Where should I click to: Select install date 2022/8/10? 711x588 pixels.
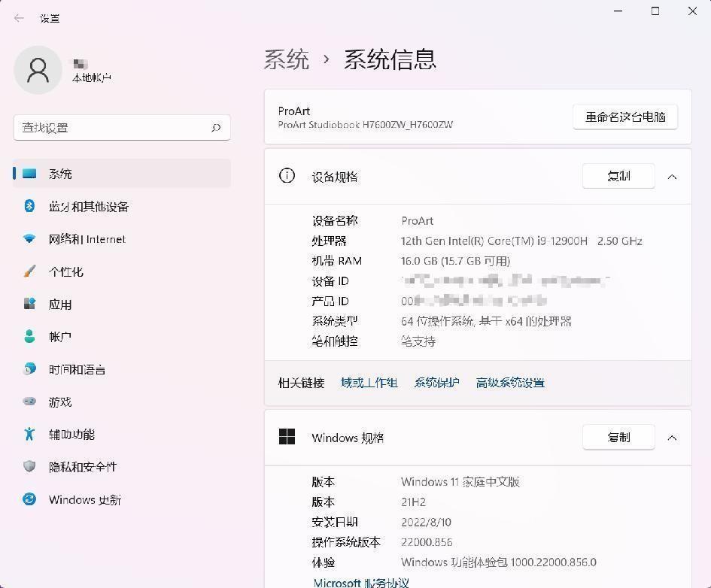click(426, 522)
